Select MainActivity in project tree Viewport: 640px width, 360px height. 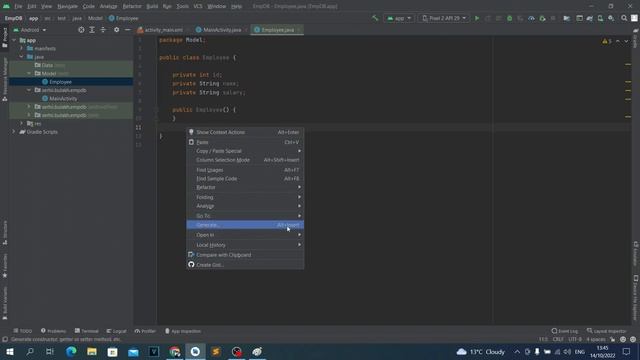[x=63, y=98]
